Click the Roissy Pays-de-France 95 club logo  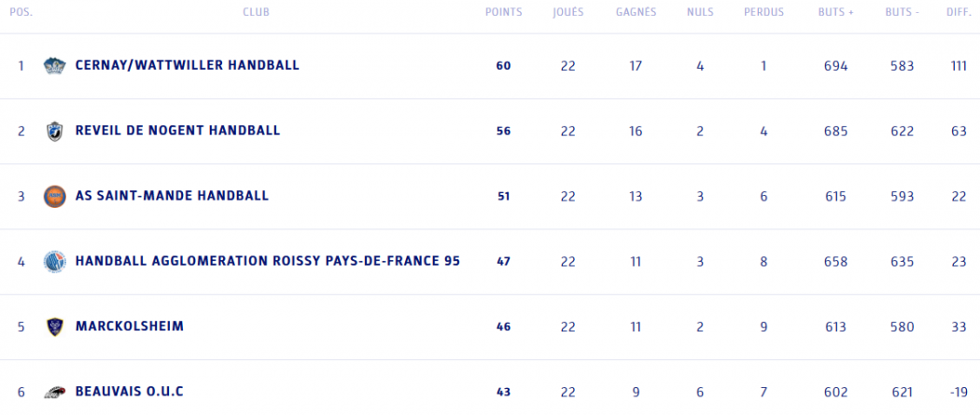click(x=54, y=262)
